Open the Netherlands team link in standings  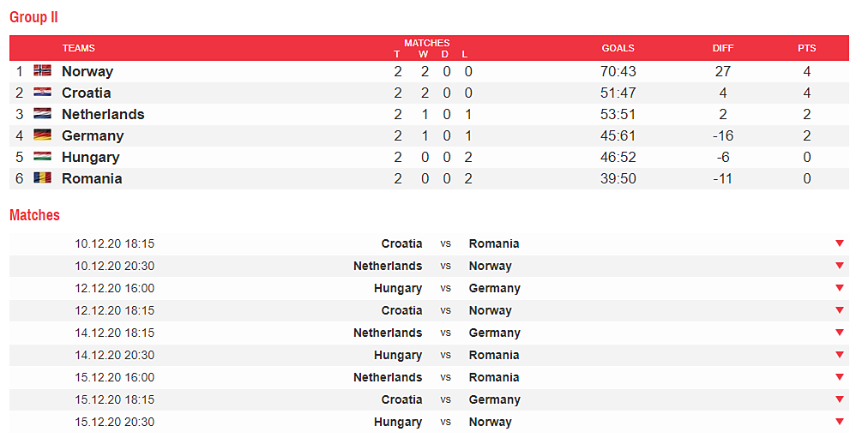pyautogui.click(x=103, y=114)
